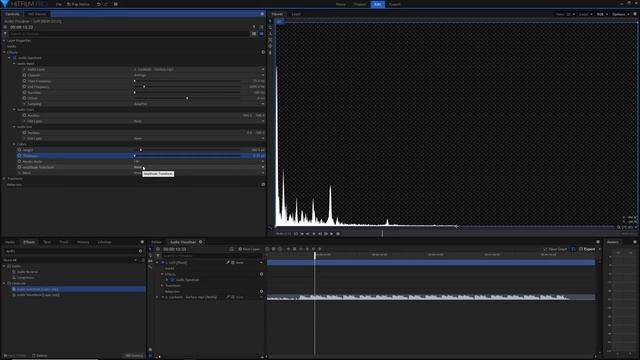Open the Editor tab in timeline
Screen dimensions: 640x360
pyautogui.click(x=156, y=242)
